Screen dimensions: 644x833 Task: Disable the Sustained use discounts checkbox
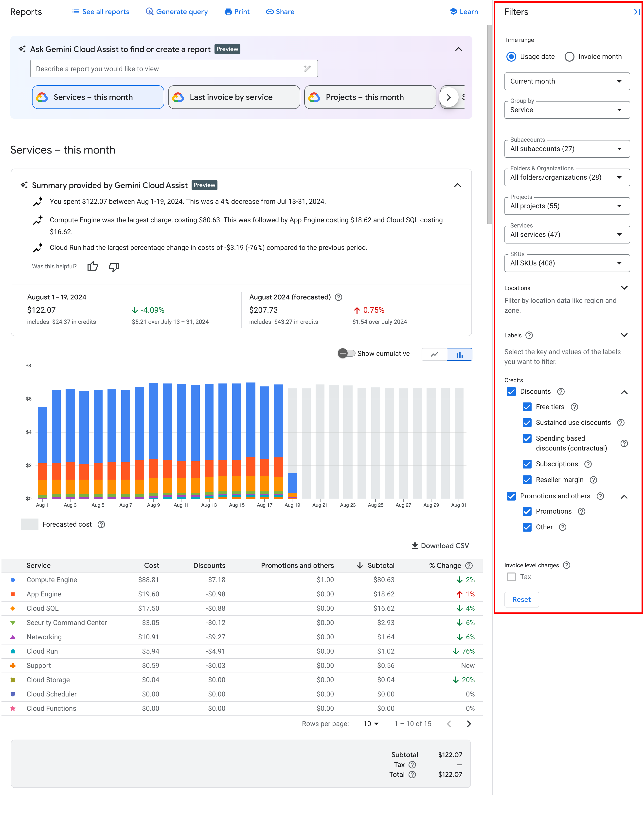(x=527, y=423)
